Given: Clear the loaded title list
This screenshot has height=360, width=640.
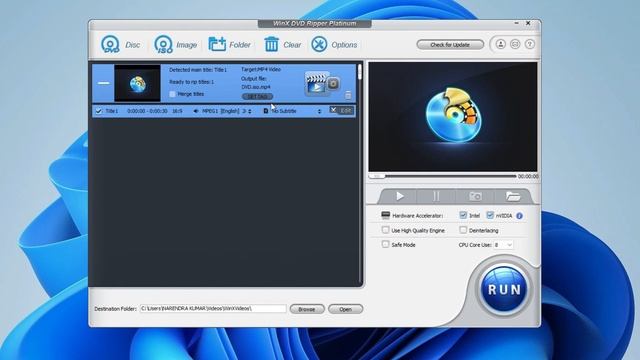Looking at the screenshot, I should coord(282,44).
